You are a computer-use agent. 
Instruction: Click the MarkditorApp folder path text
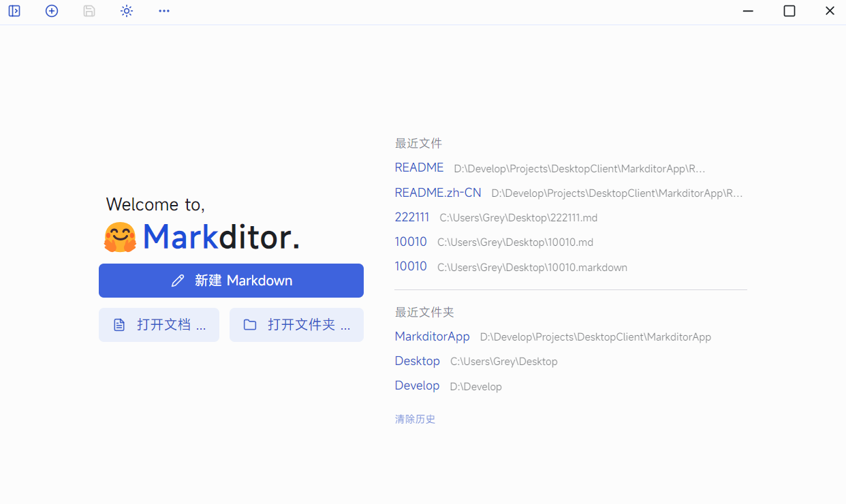(595, 337)
